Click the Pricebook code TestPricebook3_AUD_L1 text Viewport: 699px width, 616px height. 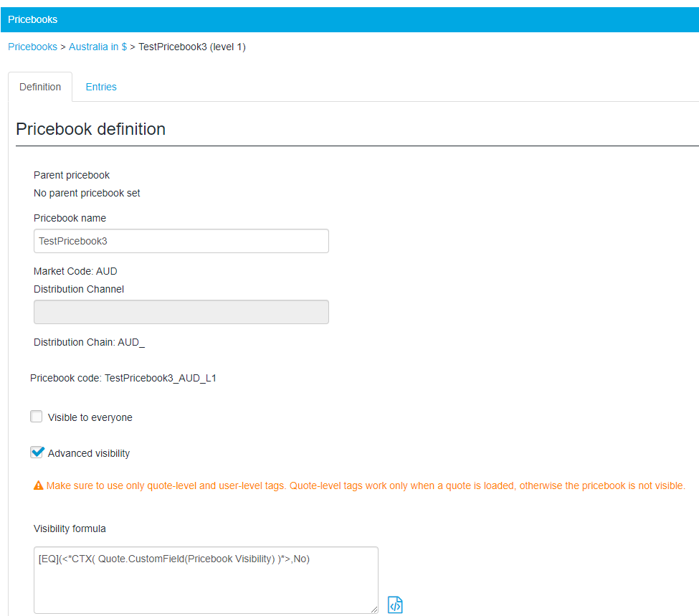[123, 378]
